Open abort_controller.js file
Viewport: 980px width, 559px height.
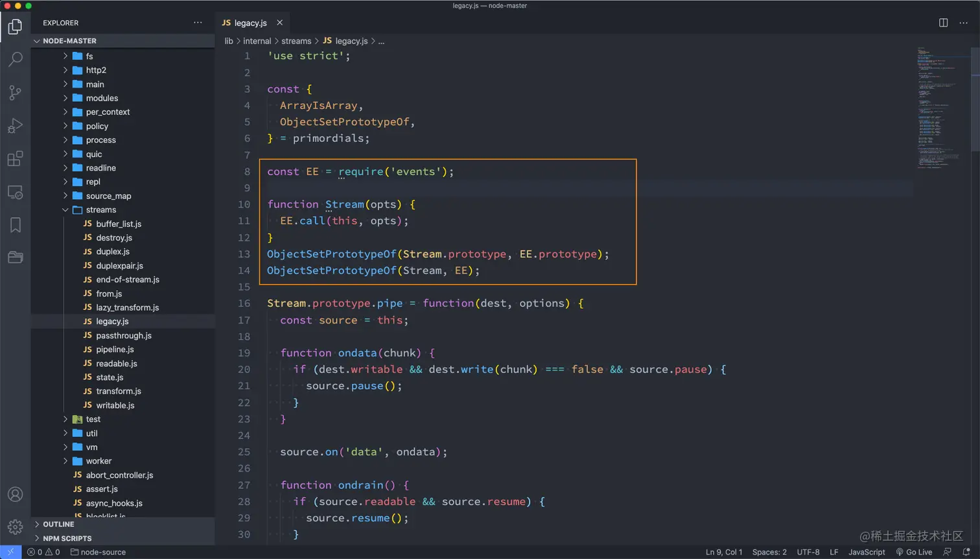click(x=123, y=475)
